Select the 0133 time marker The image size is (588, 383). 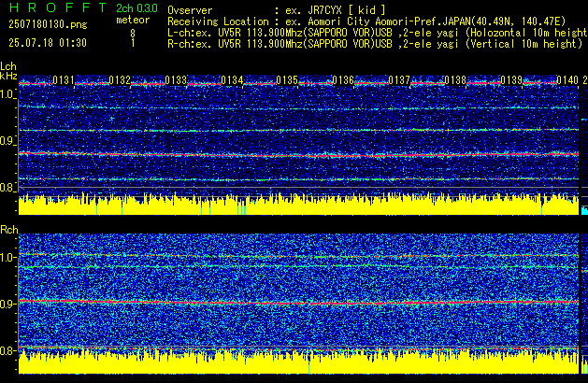176,80
